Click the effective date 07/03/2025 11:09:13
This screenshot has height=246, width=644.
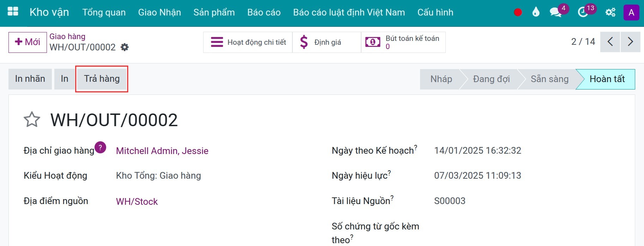tap(478, 176)
